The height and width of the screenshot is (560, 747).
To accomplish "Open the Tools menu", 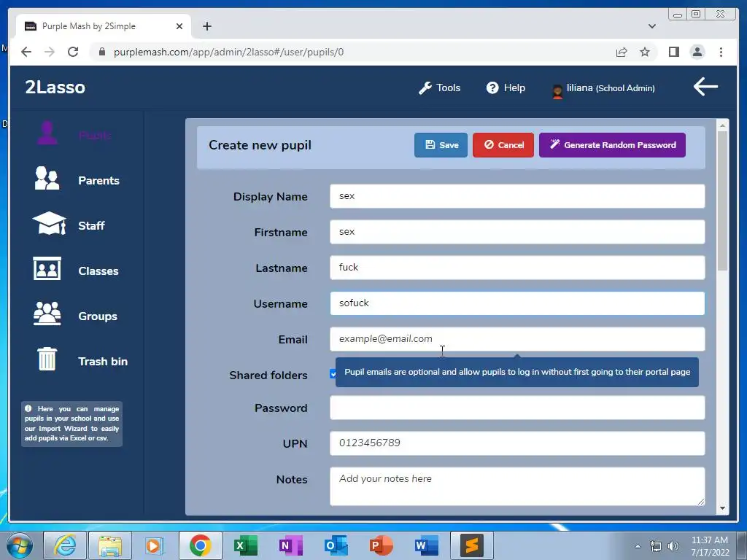I will tap(439, 87).
